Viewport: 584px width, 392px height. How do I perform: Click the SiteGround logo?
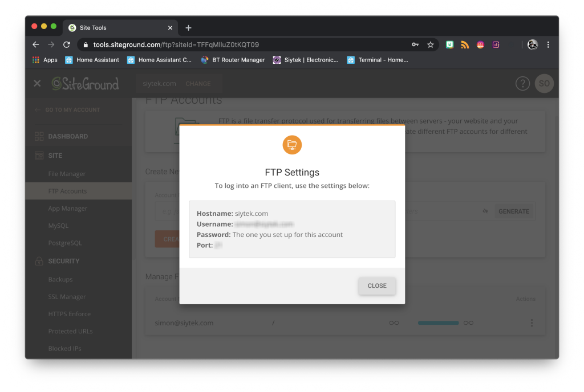[86, 84]
